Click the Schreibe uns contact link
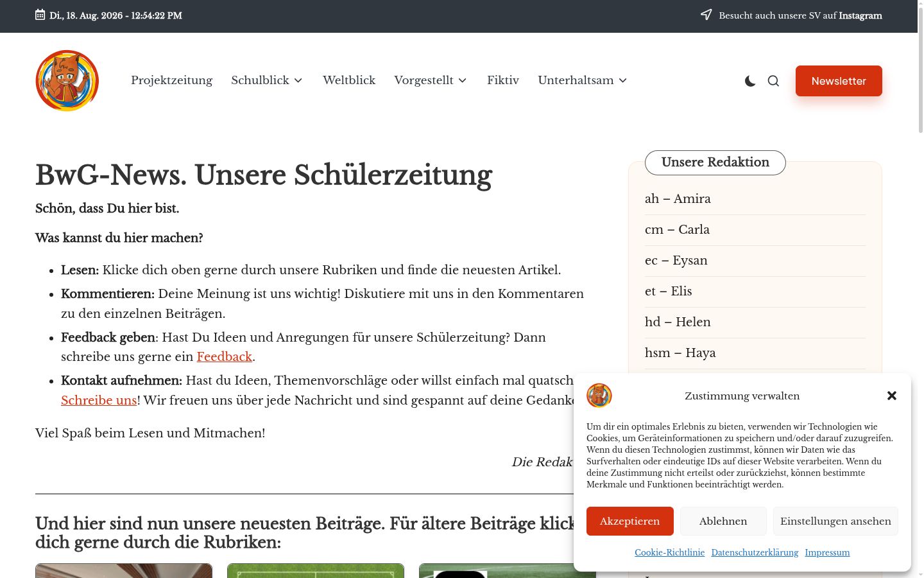This screenshot has width=924, height=578. (x=99, y=400)
